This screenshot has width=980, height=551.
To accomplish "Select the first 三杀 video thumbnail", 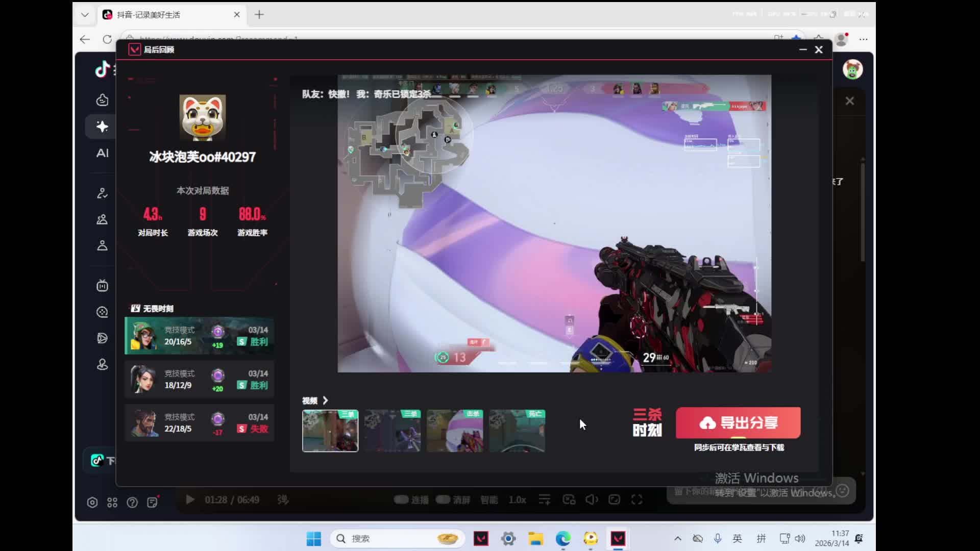I will pos(330,431).
